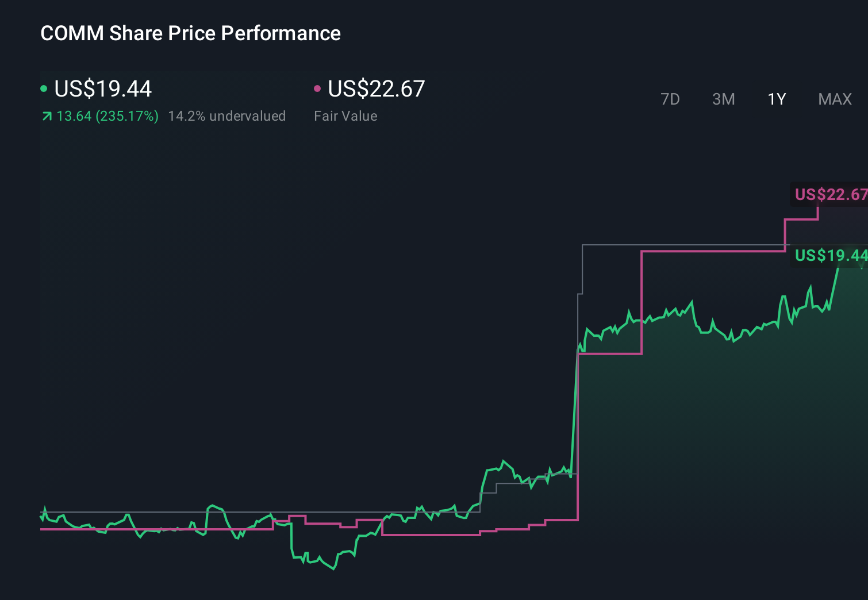Expand the undervalued percentage breakdown
This screenshot has width=868, height=600.
[226, 116]
